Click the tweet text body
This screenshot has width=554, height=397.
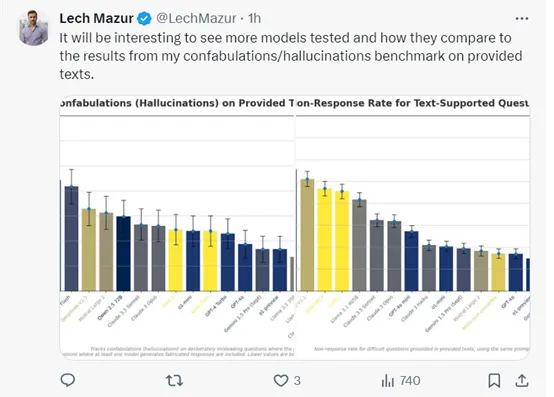tap(290, 56)
